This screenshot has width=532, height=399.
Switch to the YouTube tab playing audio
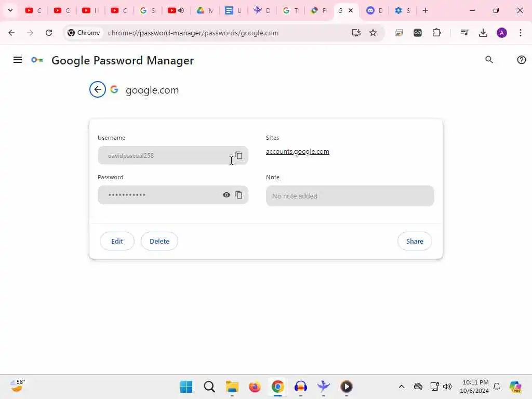[x=176, y=10]
